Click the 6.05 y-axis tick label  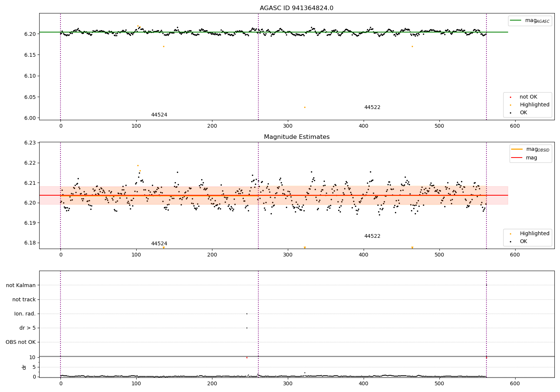(30, 97)
